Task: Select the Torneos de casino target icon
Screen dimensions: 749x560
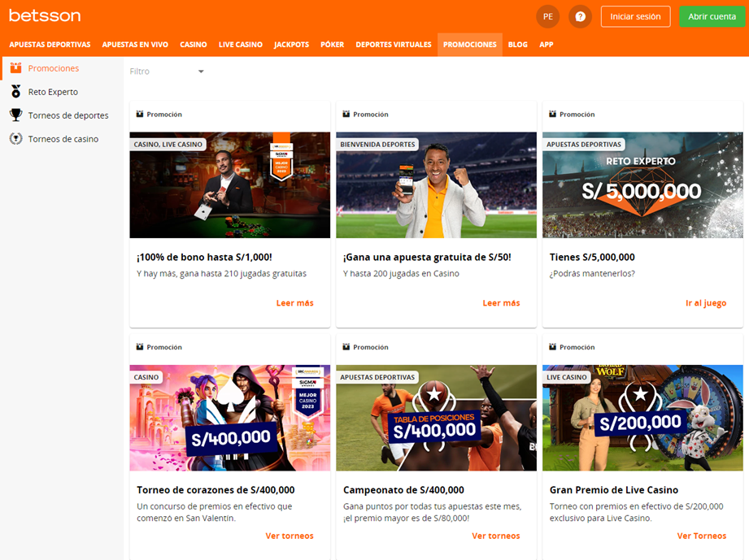Action: [x=15, y=139]
